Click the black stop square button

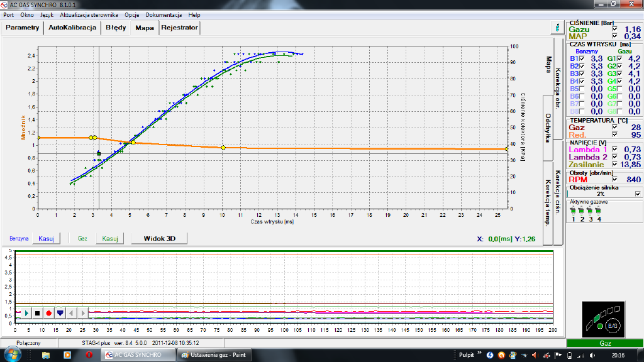pyautogui.click(x=37, y=313)
